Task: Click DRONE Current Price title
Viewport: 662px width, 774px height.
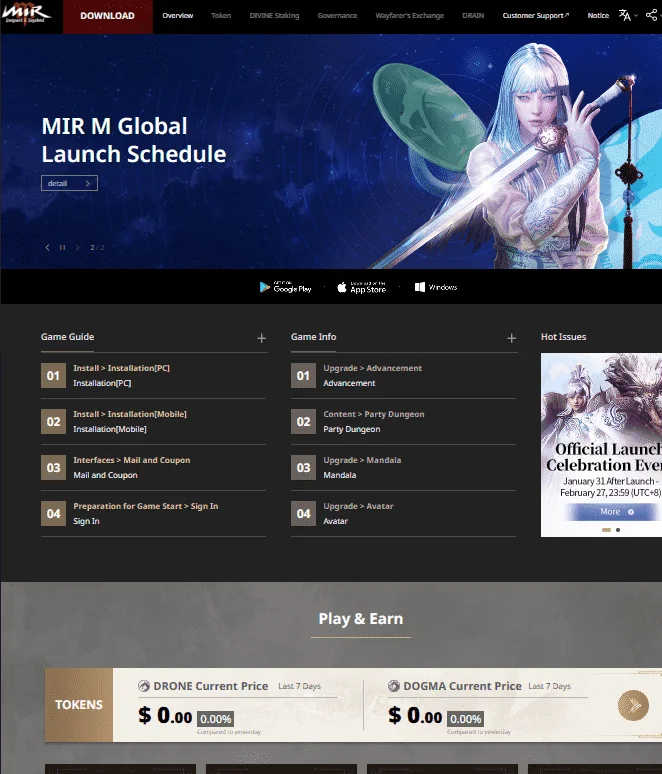Action: pos(211,686)
